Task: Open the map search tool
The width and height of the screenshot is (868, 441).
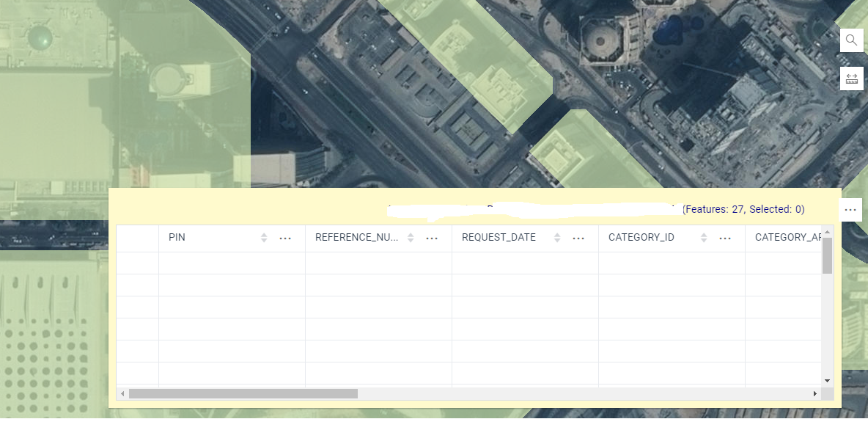Action: 851,40
